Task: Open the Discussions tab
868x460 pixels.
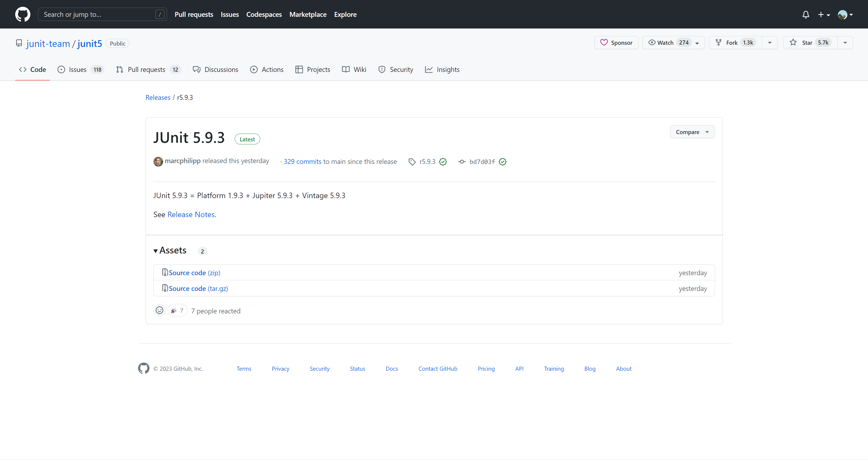Action: [x=215, y=69]
